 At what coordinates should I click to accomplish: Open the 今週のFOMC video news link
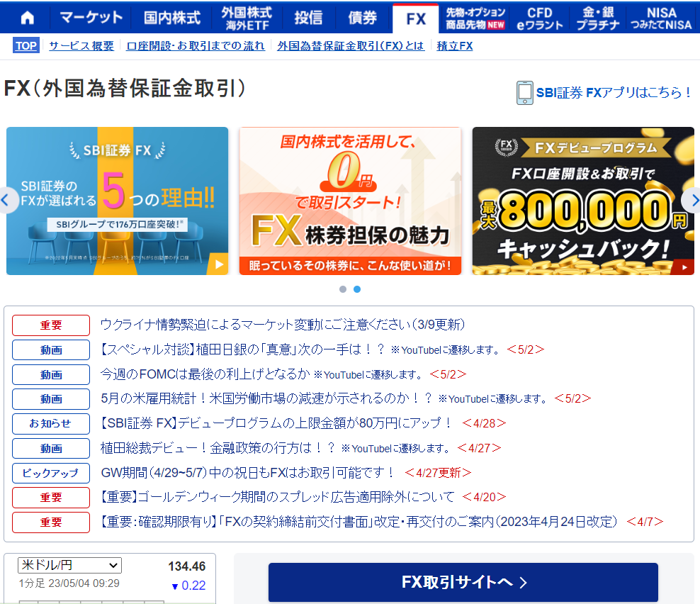205,374
